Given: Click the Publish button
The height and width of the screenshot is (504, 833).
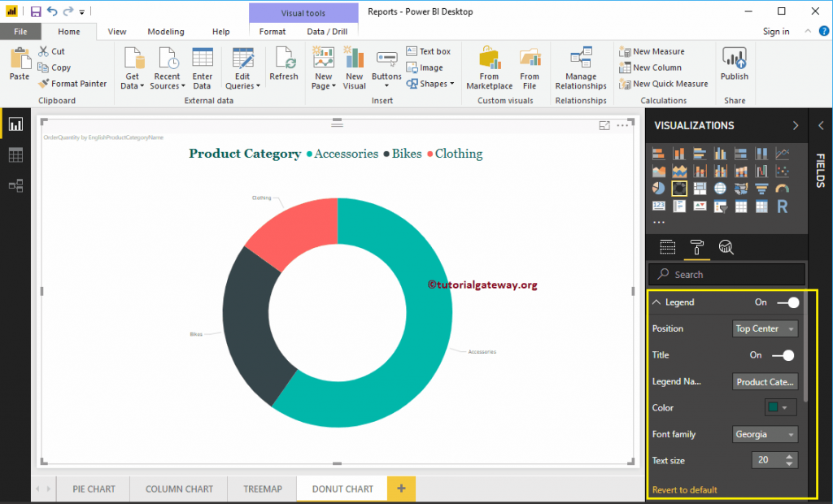Looking at the screenshot, I should tap(735, 63).
